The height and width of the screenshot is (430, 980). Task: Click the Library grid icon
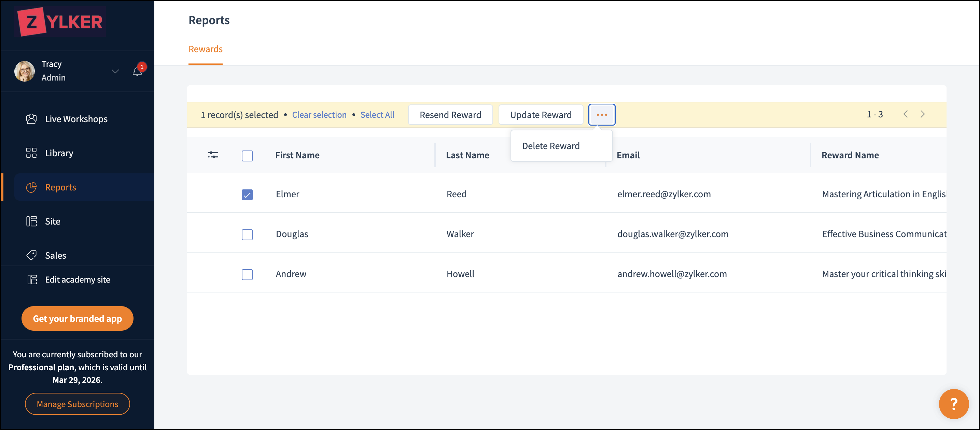[31, 153]
